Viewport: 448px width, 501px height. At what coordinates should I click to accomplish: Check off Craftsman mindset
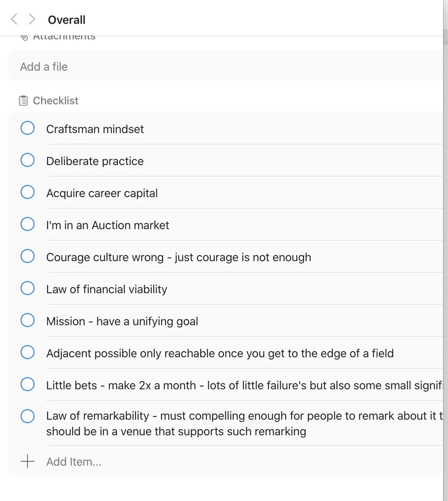[x=28, y=128]
